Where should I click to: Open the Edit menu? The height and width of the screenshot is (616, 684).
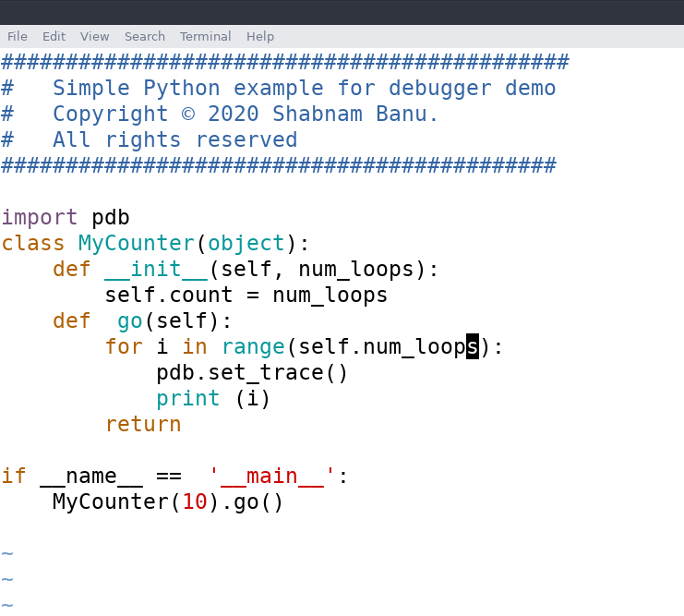[x=54, y=36]
